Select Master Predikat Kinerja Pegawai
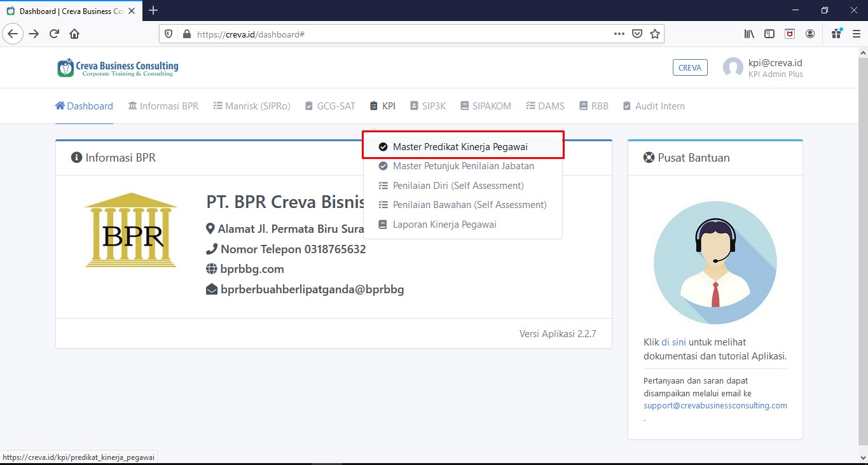Viewport: 868px width, 465px height. 463,146
